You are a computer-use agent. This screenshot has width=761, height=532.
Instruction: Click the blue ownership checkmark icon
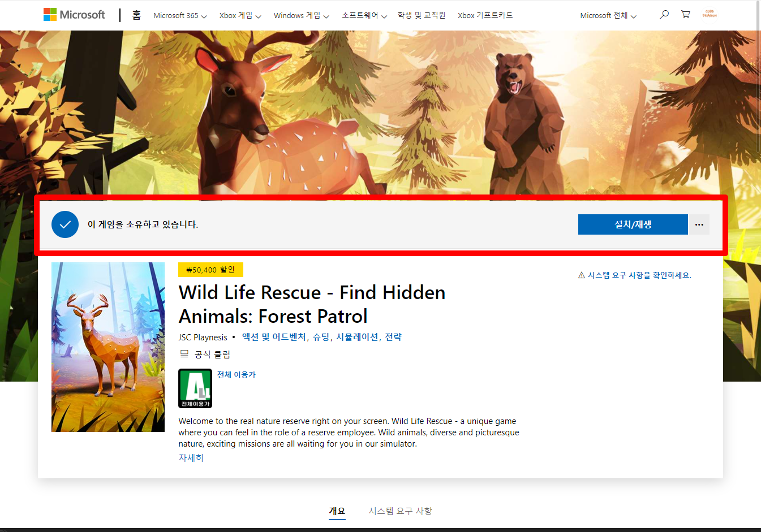point(65,224)
